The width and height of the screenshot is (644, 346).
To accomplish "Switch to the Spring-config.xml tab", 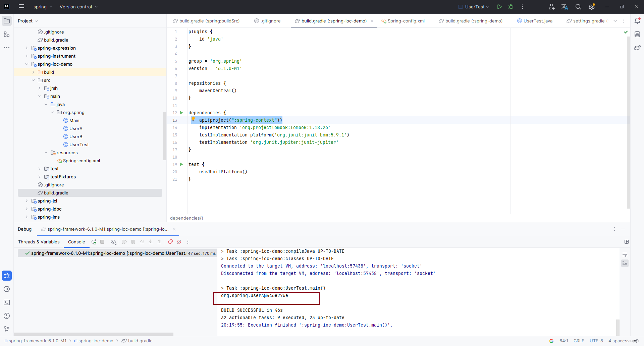I will click(x=403, y=21).
